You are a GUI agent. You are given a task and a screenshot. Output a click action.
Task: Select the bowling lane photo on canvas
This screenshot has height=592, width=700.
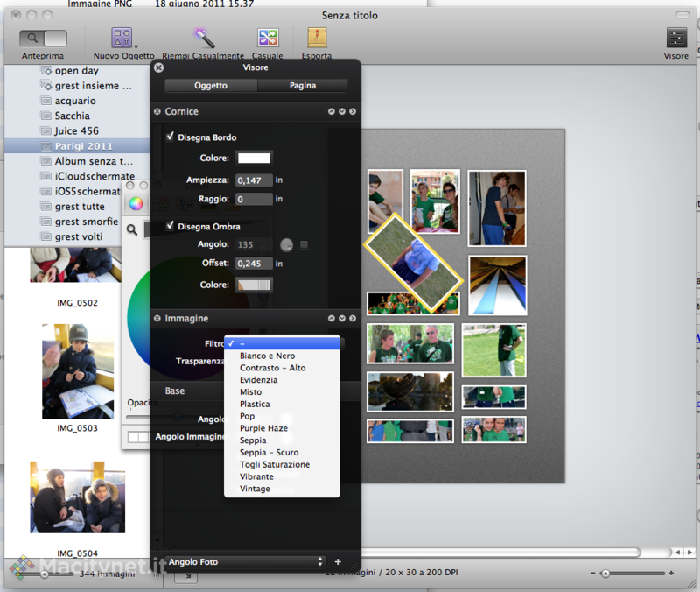[497, 285]
